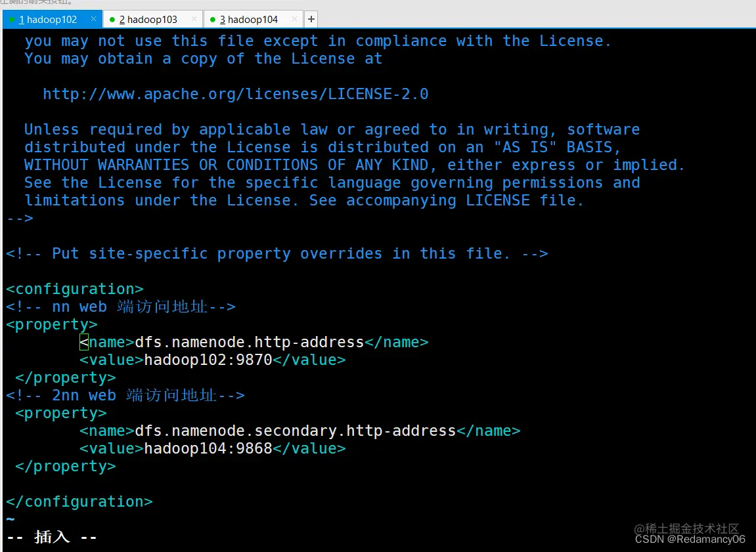This screenshot has width=756, height=552.
Task: Open a new session tab with plus button
Action: point(311,19)
